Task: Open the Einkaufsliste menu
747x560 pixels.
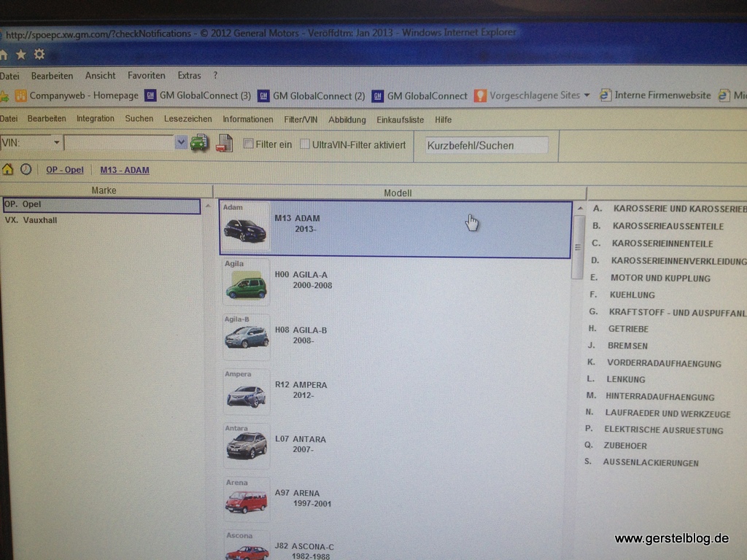Action: coord(400,120)
